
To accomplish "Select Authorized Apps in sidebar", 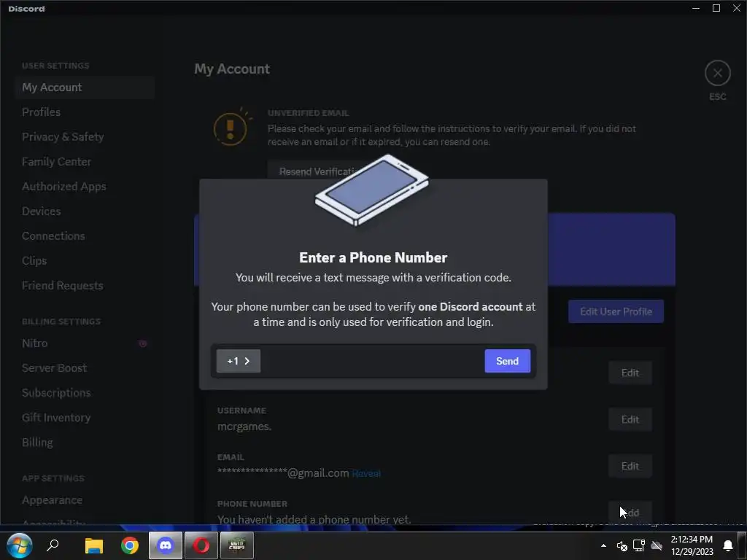I will tap(85, 186).
